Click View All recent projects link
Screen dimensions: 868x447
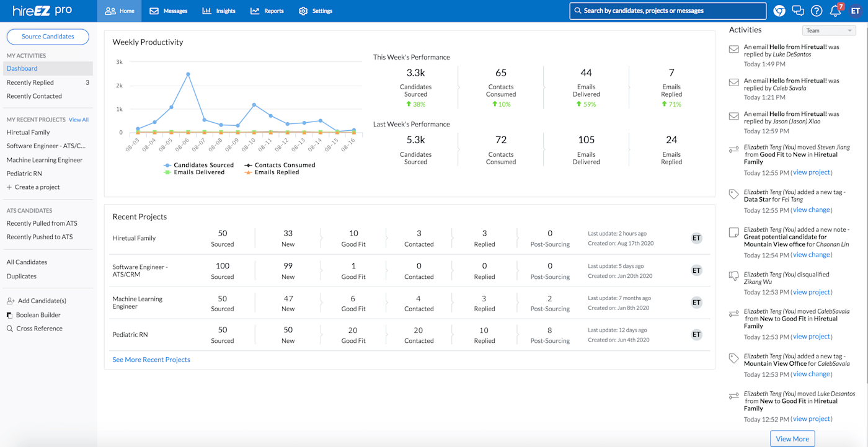tap(79, 120)
